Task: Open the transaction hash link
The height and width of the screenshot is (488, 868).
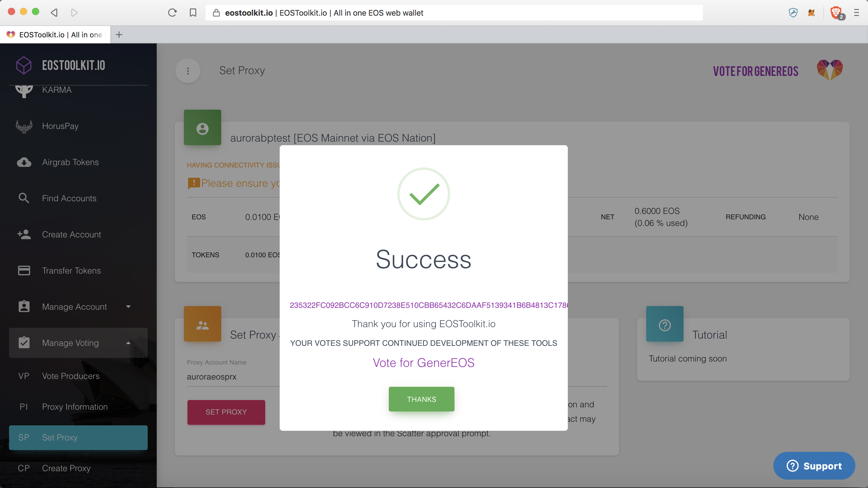Action: pyautogui.click(x=429, y=305)
